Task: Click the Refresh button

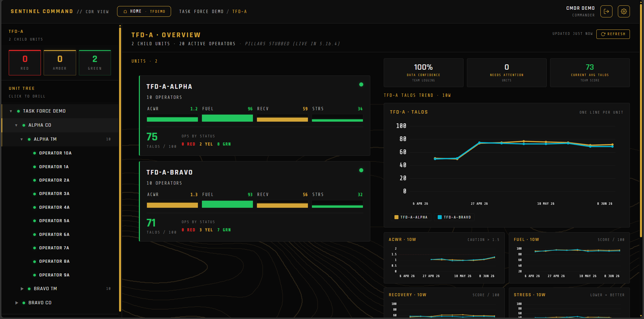Action: [613, 34]
